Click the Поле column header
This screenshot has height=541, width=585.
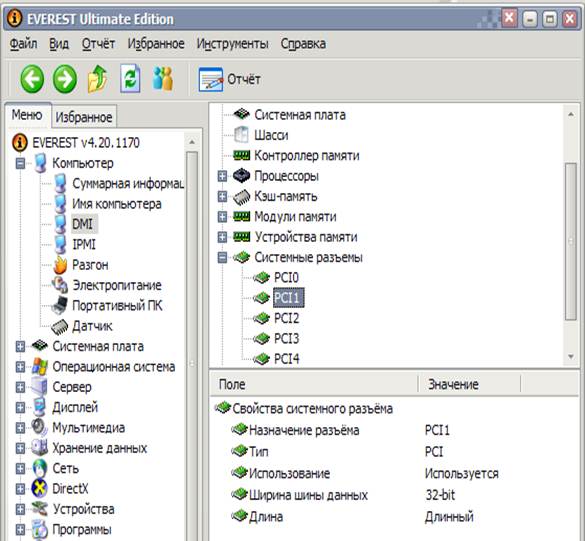pos(314,384)
